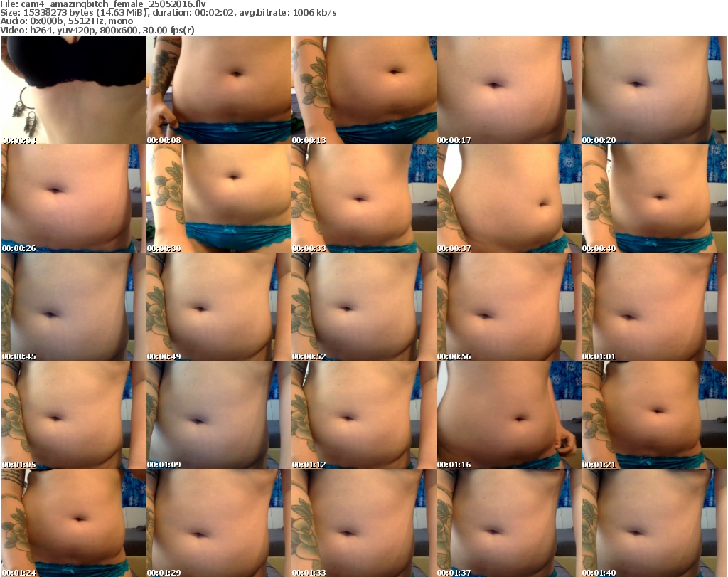This screenshot has width=728, height=577.
Task: Open the frame at 00:00:08
Action: point(219,90)
